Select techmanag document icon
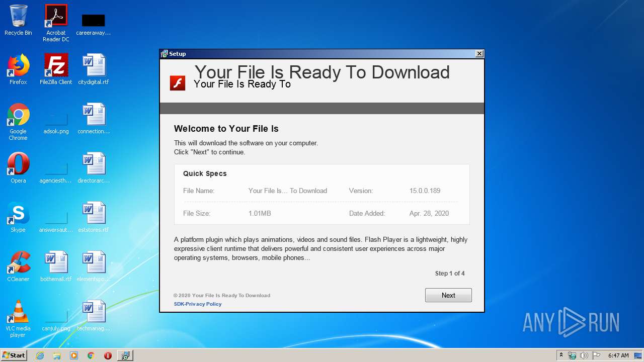Image resolution: width=644 pixels, height=362 pixels. [94, 316]
